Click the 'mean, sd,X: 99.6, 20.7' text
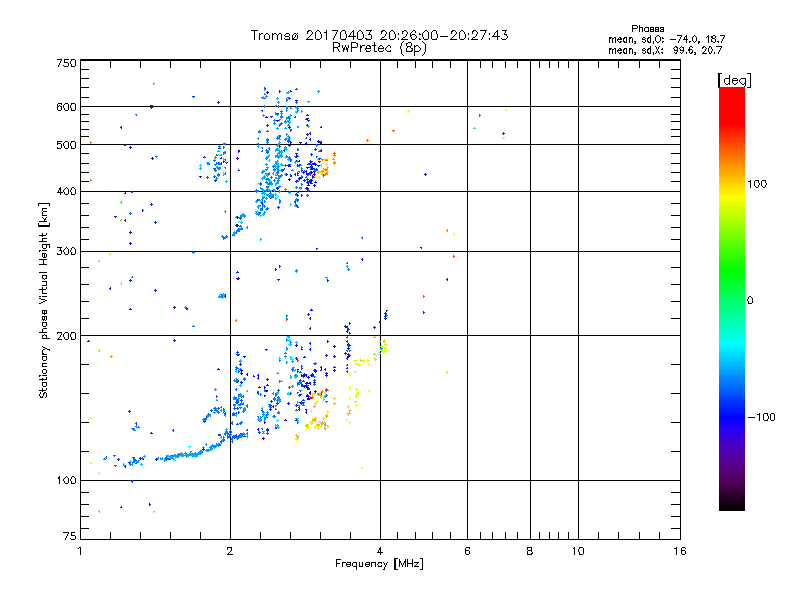Image resolution: width=800 pixels, height=600 pixels. point(665,50)
